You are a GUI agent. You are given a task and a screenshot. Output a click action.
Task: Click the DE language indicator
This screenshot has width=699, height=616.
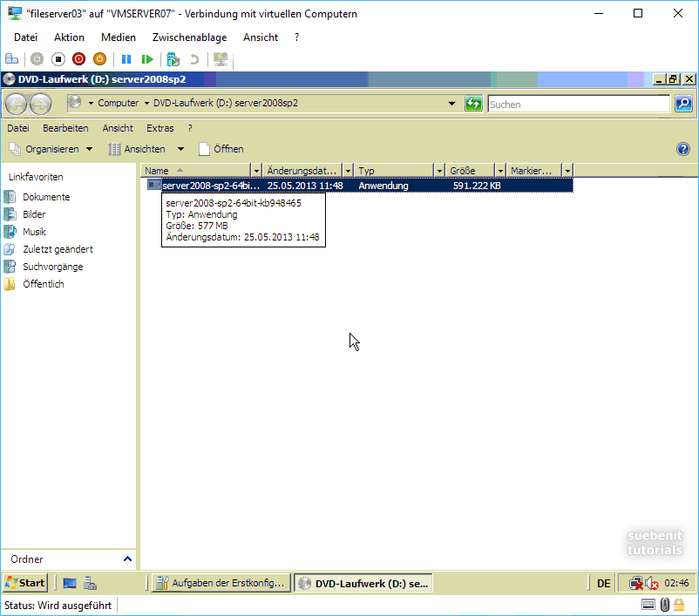pyautogui.click(x=604, y=583)
